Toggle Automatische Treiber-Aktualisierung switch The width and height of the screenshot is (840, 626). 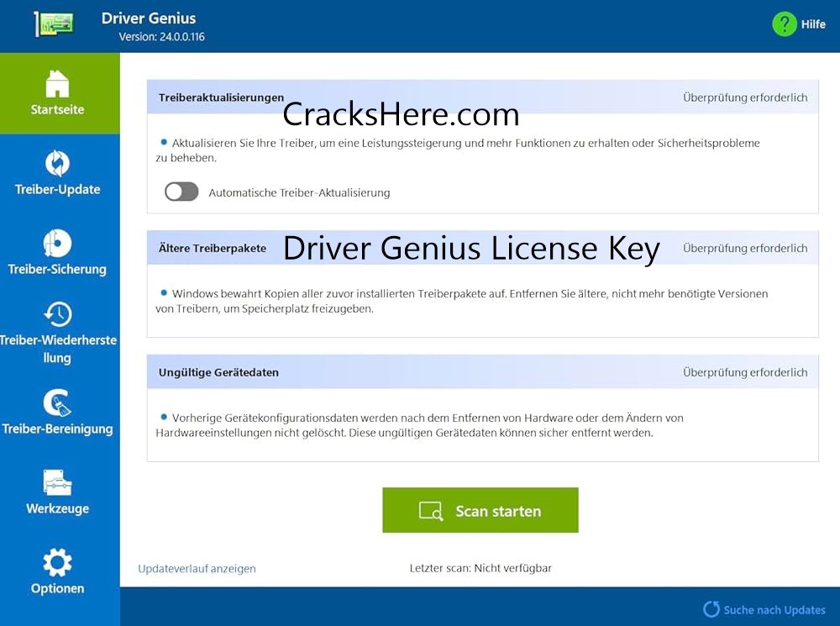point(181,192)
